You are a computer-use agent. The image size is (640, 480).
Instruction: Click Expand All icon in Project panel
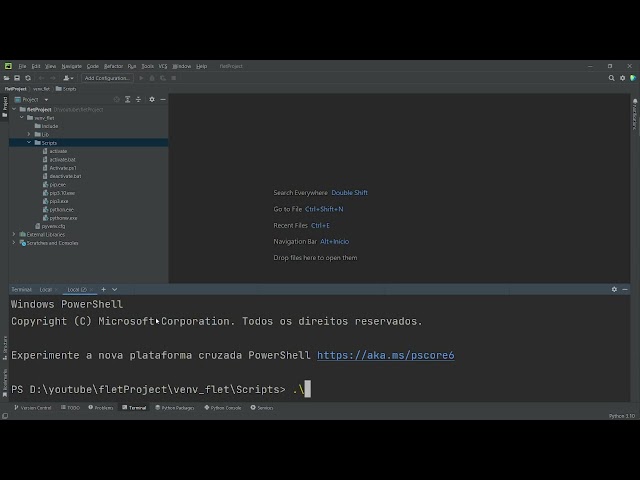[127, 99]
